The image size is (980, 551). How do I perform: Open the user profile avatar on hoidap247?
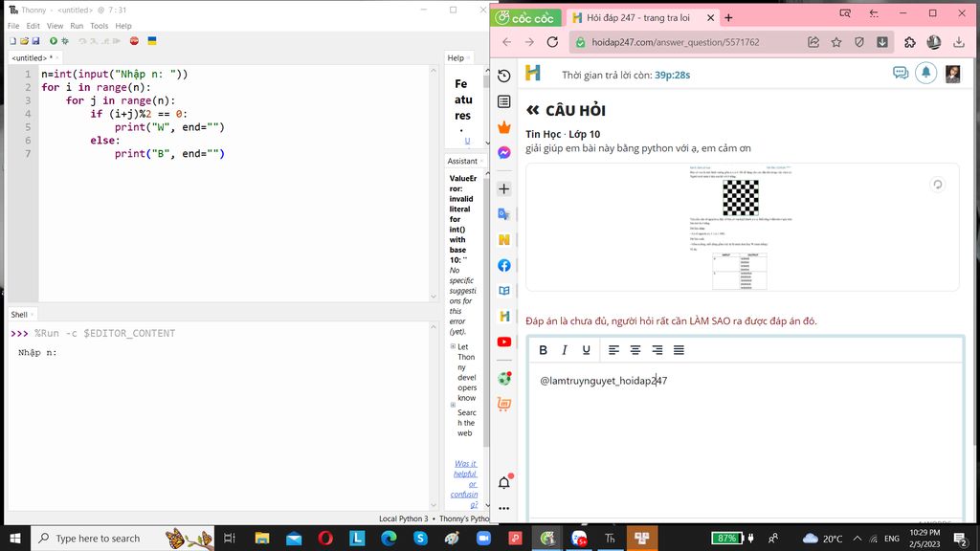(x=952, y=74)
